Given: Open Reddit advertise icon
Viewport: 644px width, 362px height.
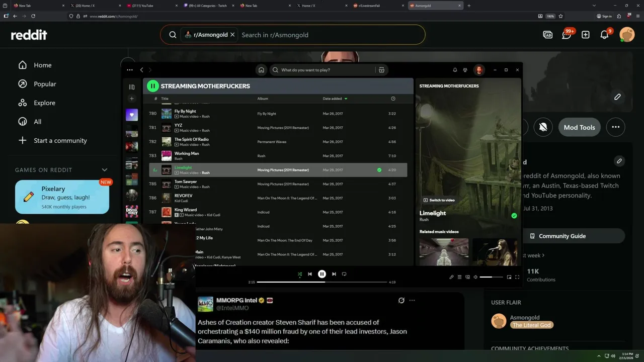Looking at the screenshot, I should pyautogui.click(x=548, y=35).
